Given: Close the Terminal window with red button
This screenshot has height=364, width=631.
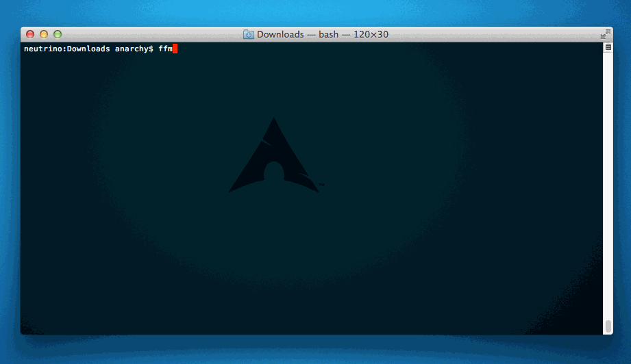Looking at the screenshot, I should 30,34.
